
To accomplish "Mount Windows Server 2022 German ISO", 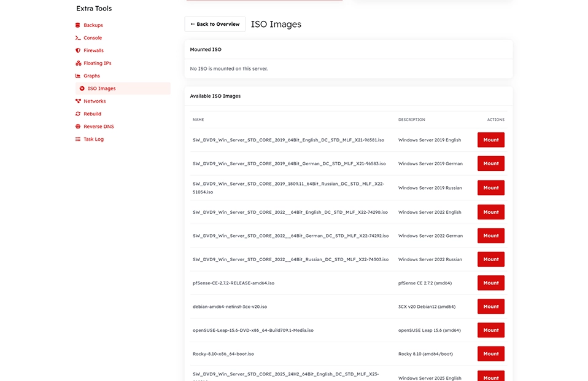I will pyautogui.click(x=490, y=236).
